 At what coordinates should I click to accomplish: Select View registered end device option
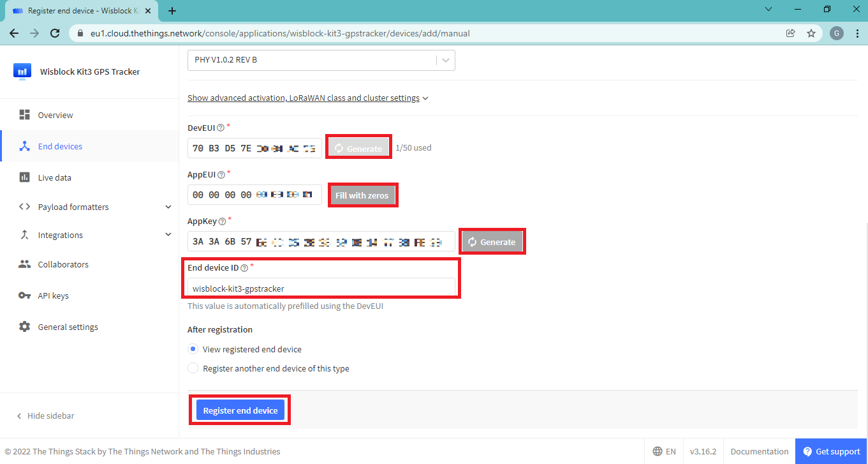click(193, 349)
